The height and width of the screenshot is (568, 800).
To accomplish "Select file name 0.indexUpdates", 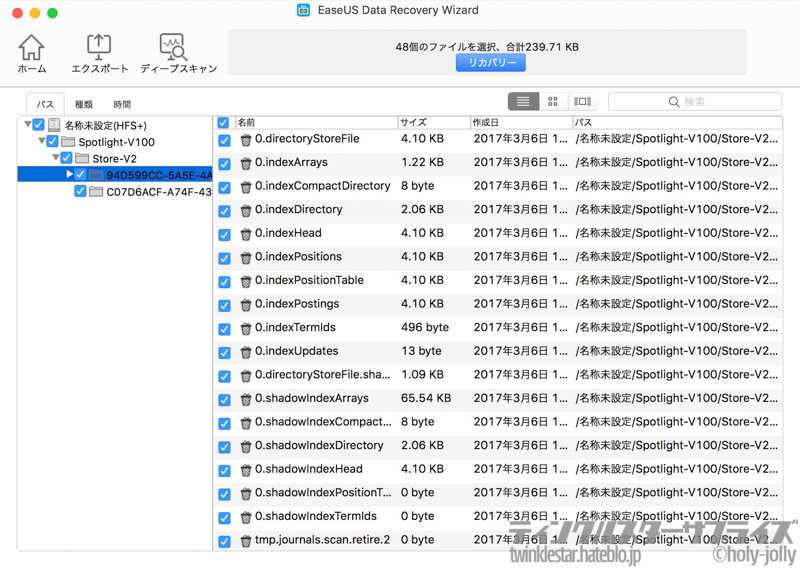I will (296, 351).
